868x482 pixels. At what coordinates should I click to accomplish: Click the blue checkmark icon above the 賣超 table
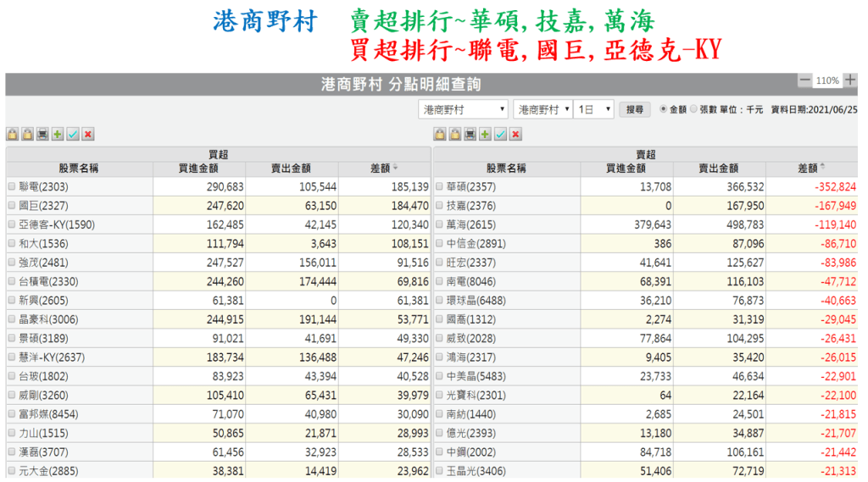[x=500, y=134]
